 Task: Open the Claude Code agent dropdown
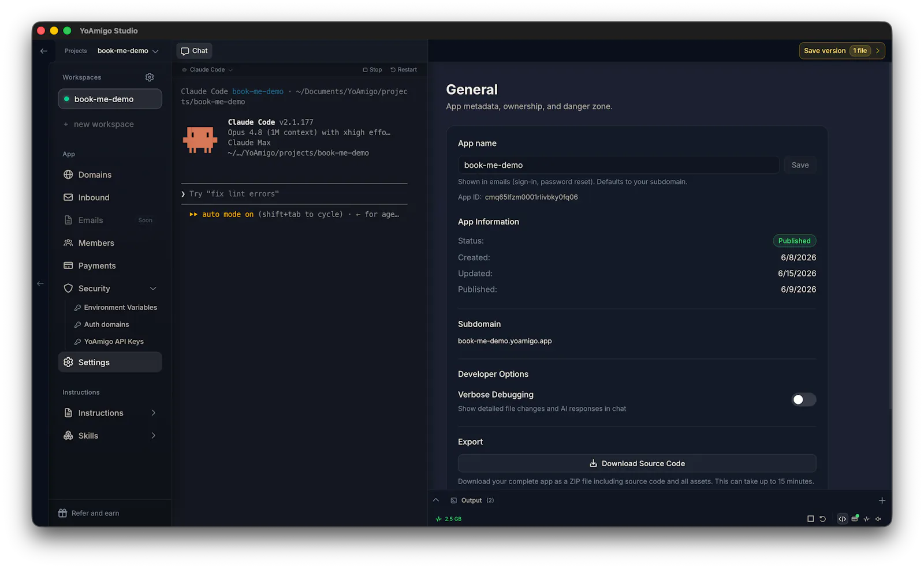coord(207,70)
